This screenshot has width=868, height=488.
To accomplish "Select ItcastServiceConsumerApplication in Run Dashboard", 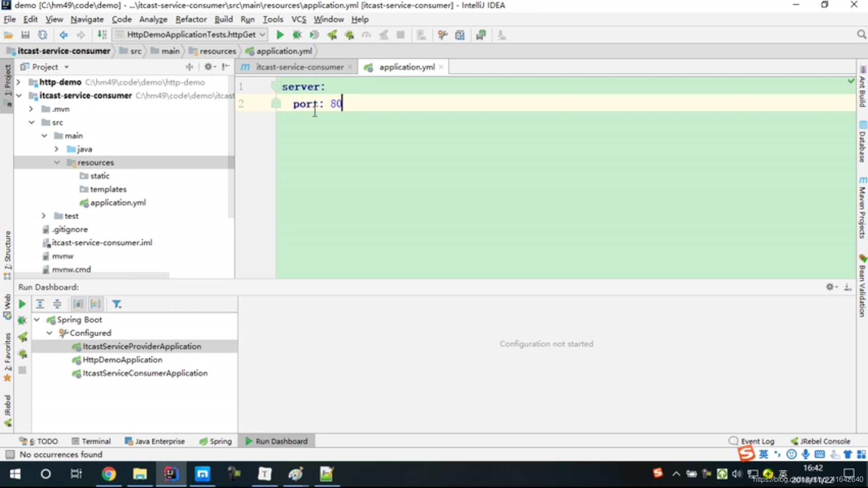I will (145, 373).
